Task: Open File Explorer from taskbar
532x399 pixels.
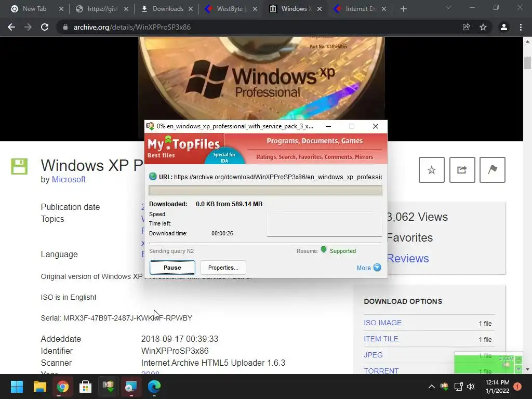Action: [39, 387]
